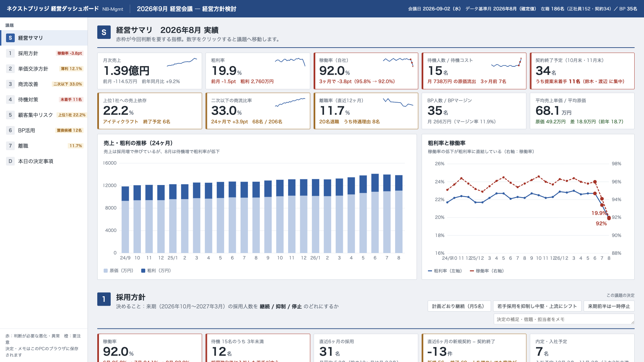
Task: Open 単価交渉方針 in the sidebar
Action: tap(44, 69)
